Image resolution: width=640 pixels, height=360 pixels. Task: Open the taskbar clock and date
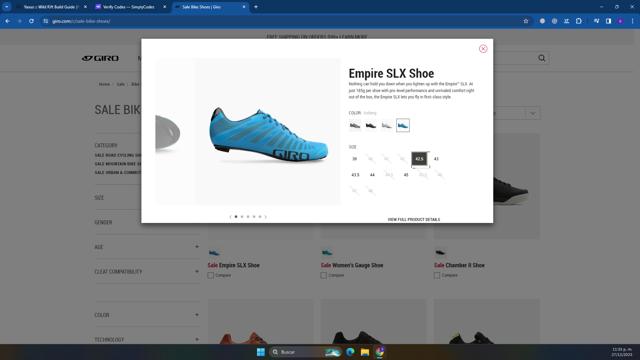[622, 352]
